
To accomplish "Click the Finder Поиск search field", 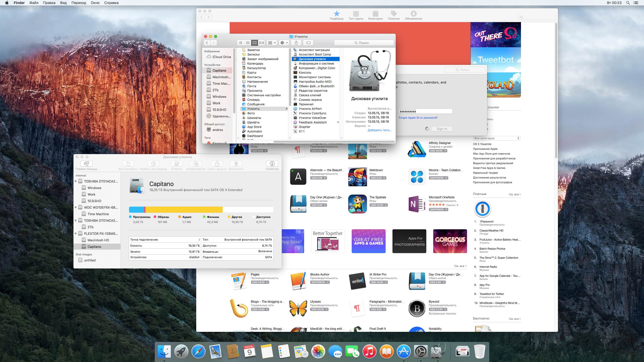I will 364,43.
